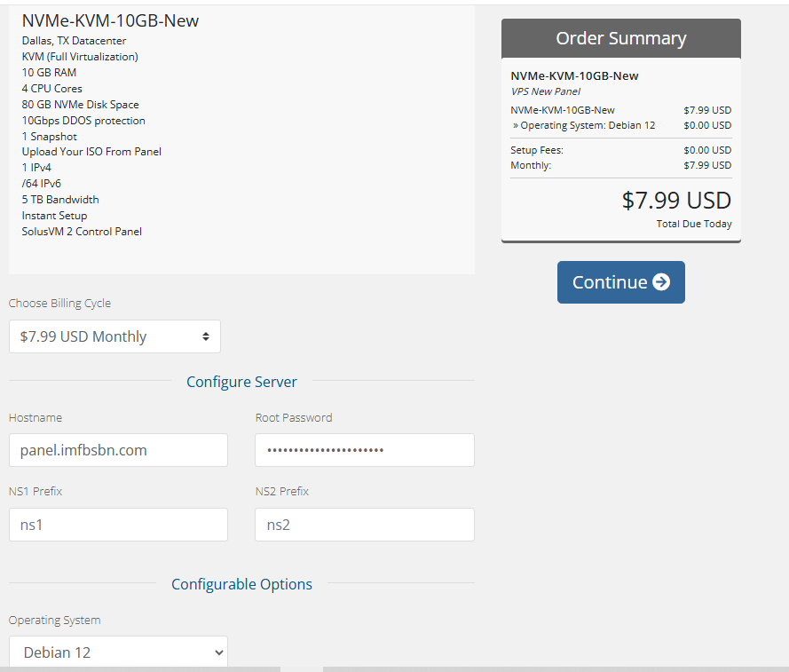Click the NS1 Prefix label
Image resolution: width=789 pixels, height=672 pixels.
[36, 491]
